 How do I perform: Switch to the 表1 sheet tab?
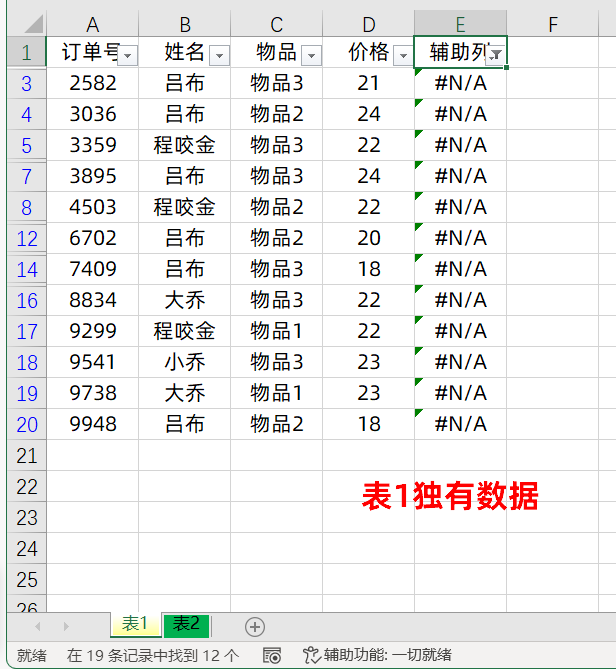point(135,625)
